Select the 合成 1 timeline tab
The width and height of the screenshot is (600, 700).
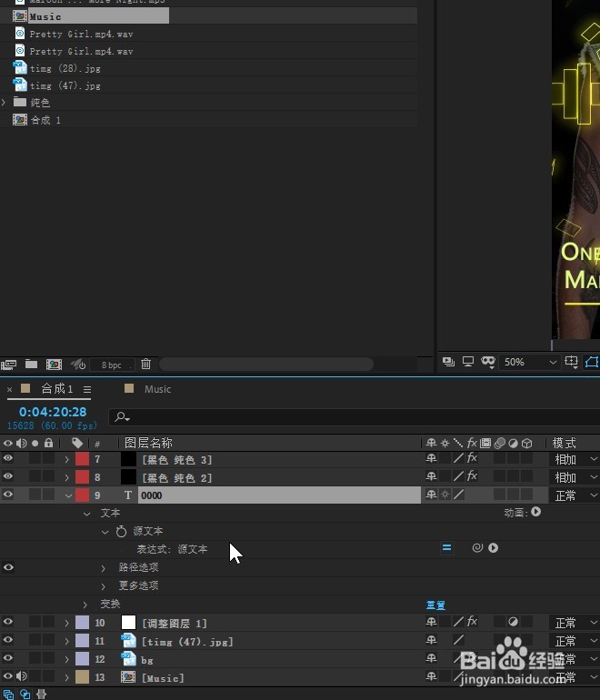point(56,389)
